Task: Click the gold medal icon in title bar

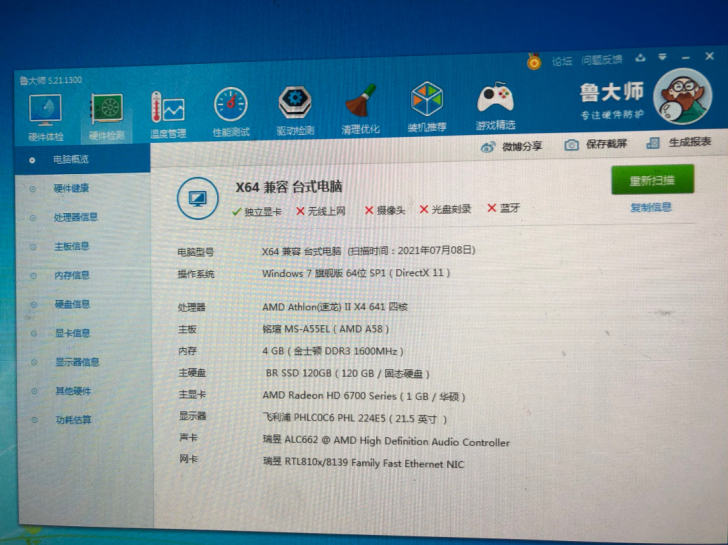Action: 534,62
